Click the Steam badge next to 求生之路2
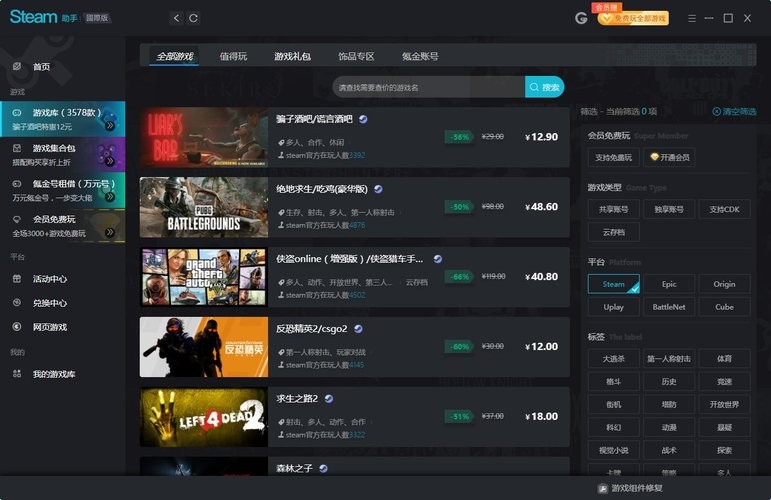This screenshot has height=500, width=771. (x=329, y=399)
